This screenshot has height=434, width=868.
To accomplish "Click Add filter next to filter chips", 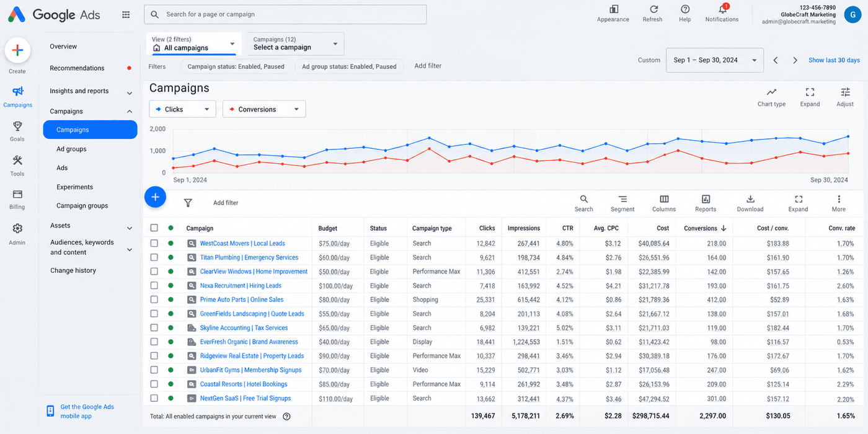I will tap(428, 66).
